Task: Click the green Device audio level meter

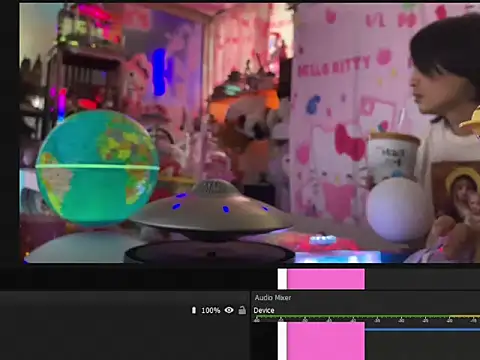Action: click(367, 316)
